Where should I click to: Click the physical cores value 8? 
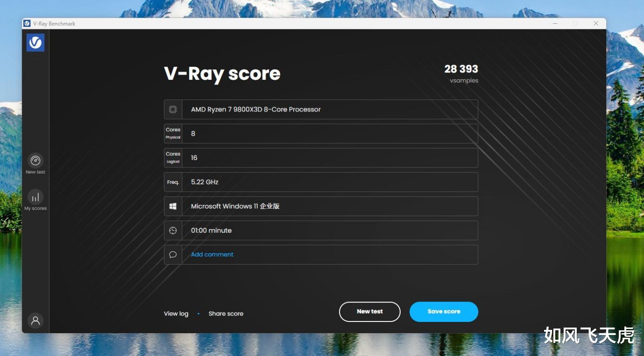(193, 133)
